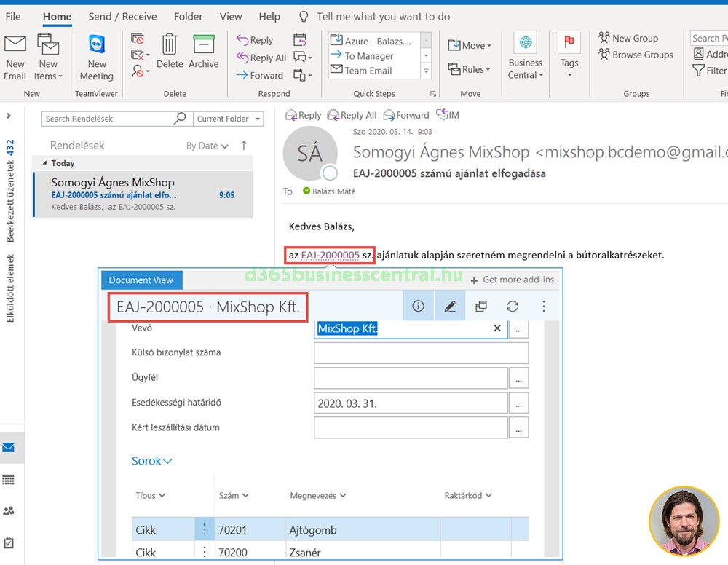Open Calendar view in navigation bar
728x565 pixels.
(8, 480)
